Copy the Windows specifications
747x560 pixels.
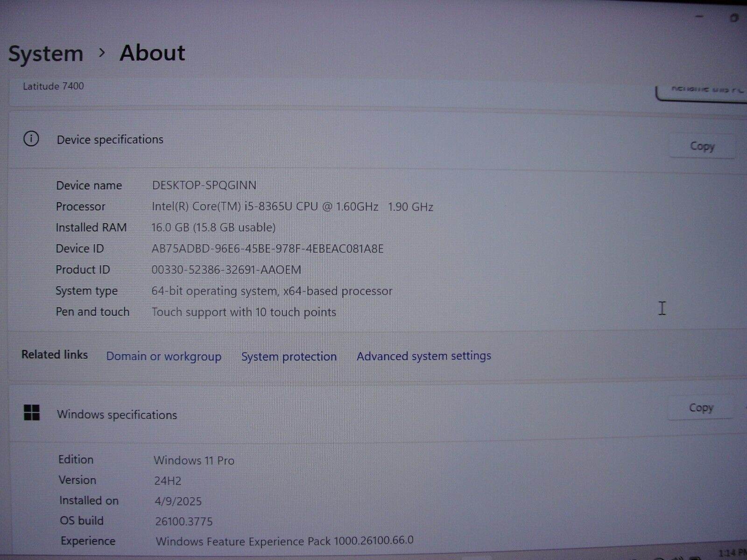tap(701, 407)
